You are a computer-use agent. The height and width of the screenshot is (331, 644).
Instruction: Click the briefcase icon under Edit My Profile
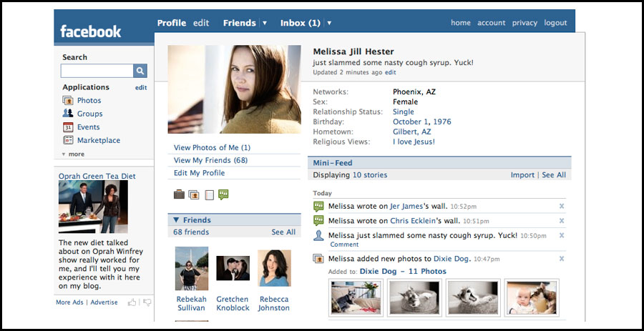click(179, 194)
